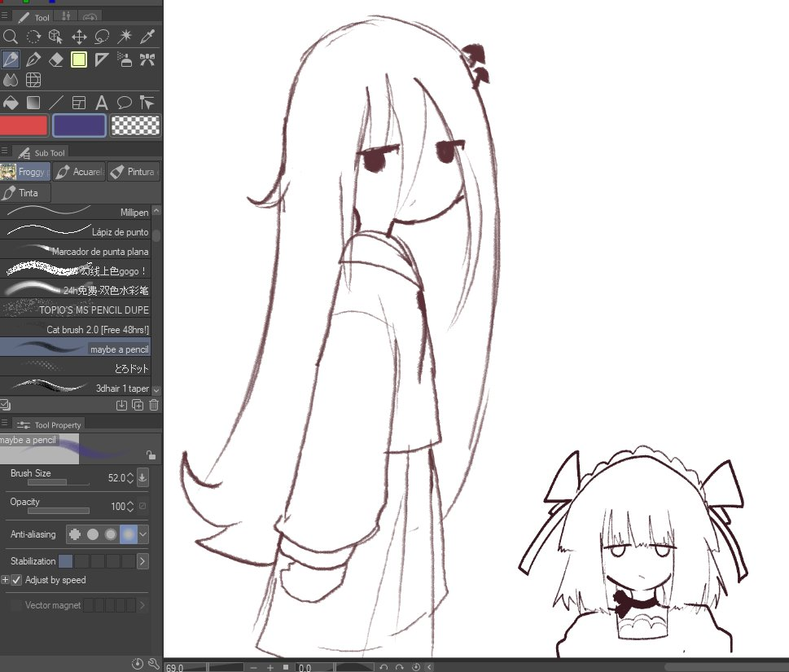This screenshot has height=672, width=789.
Task: Select the Lasso selection tool
Action: (103, 36)
